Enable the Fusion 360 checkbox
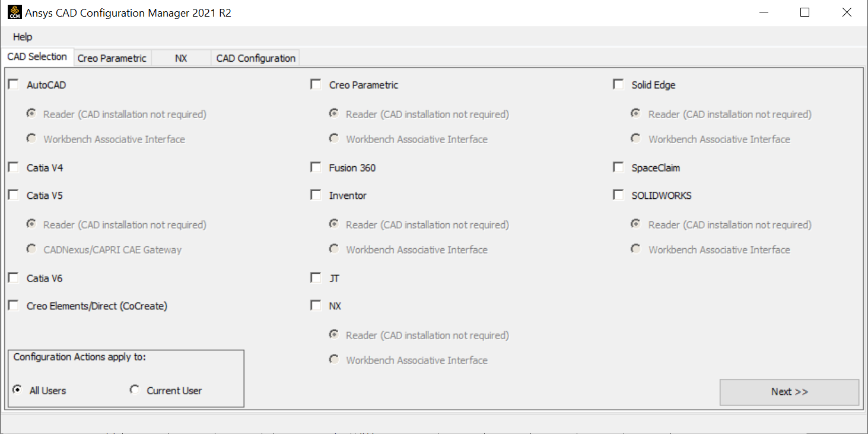The image size is (868, 434). point(316,167)
